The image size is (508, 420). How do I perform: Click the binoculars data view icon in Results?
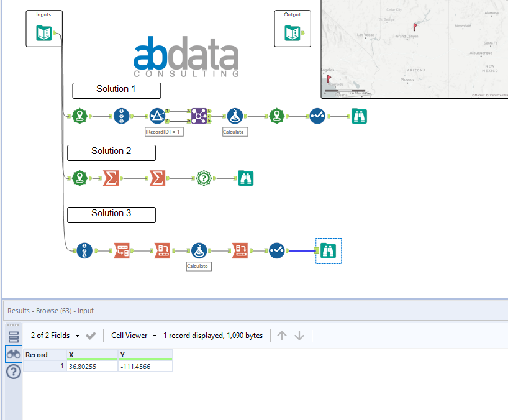14,354
